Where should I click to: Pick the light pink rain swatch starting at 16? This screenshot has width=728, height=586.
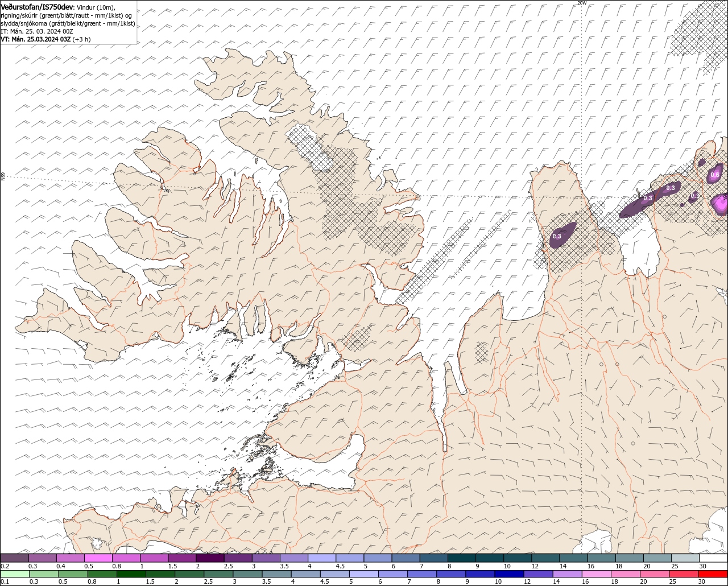[x=596, y=573]
